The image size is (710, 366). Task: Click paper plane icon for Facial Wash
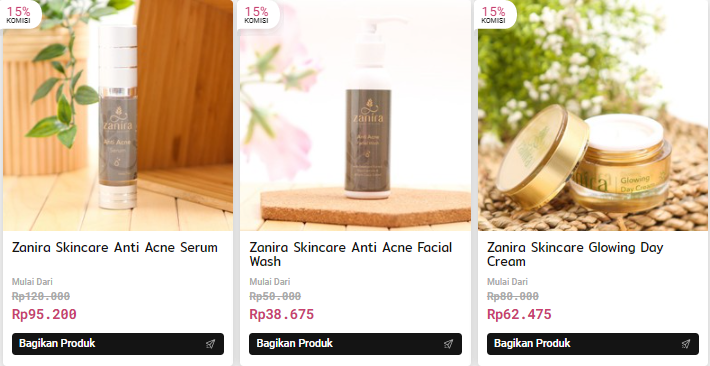coord(448,344)
